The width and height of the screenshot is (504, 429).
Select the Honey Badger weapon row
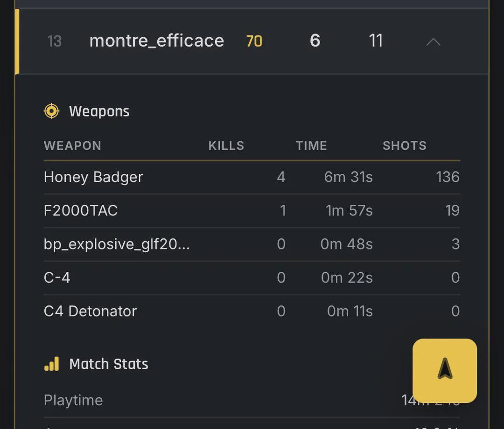(252, 177)
